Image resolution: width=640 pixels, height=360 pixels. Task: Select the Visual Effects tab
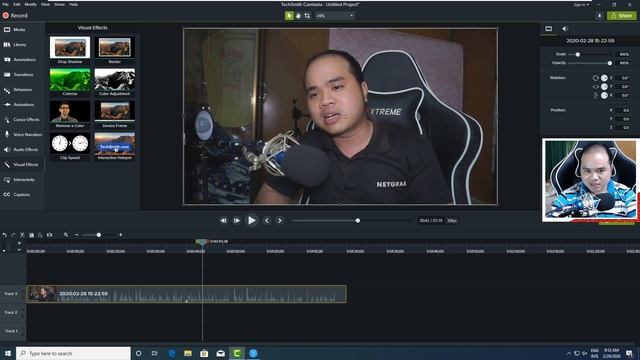(x=22, y=164)
